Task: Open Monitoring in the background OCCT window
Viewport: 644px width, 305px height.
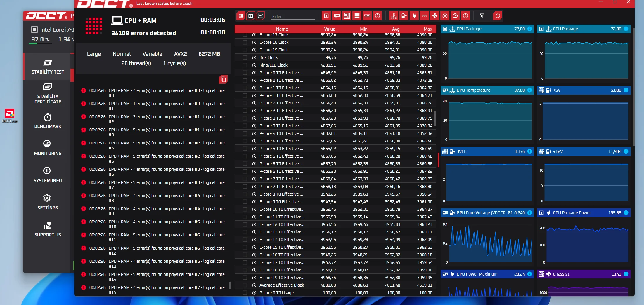Action: pyautogui.click(x=48, y=148)
